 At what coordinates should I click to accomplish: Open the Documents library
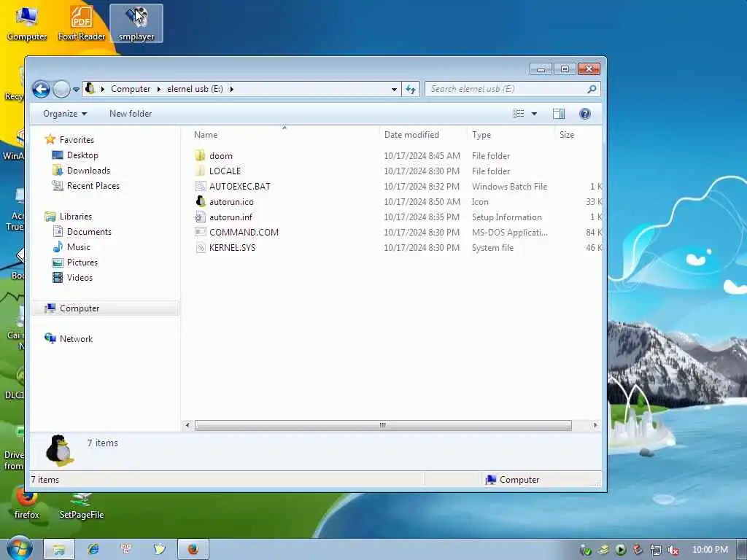pos(89,231)
